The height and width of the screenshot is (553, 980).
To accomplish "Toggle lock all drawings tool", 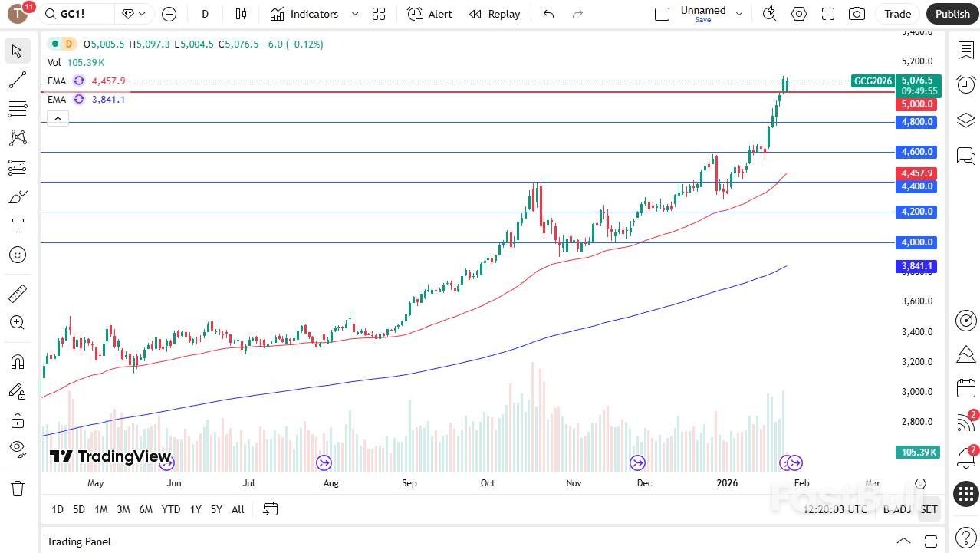I will tap(17, 420).
